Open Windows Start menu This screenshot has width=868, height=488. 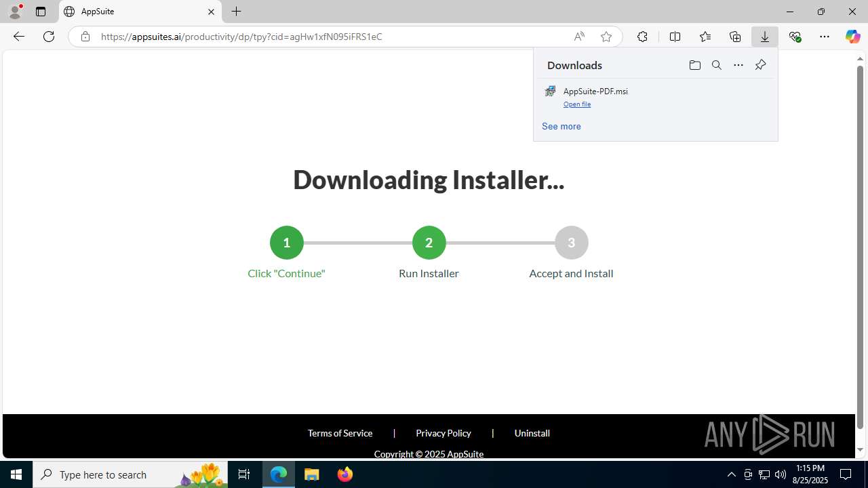[x=16, y=474]
